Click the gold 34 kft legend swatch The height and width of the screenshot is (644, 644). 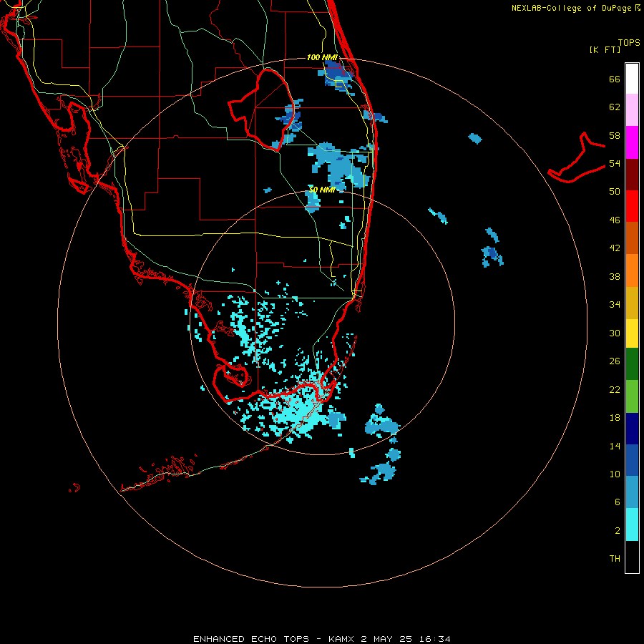coord(632,303)
